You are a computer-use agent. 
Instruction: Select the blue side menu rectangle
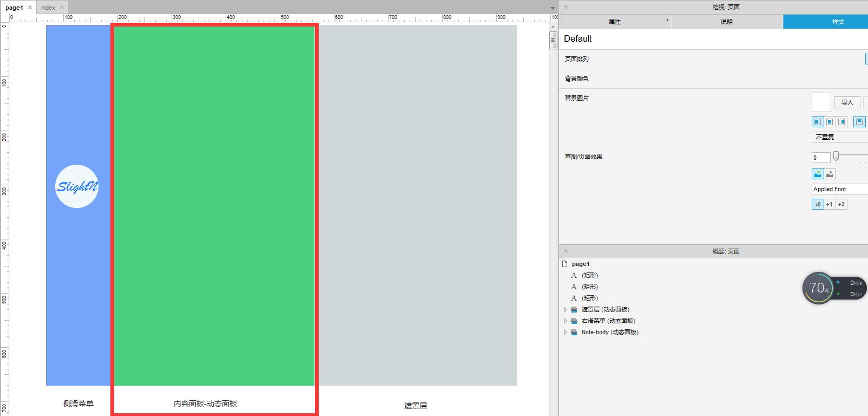pos(78,205)
